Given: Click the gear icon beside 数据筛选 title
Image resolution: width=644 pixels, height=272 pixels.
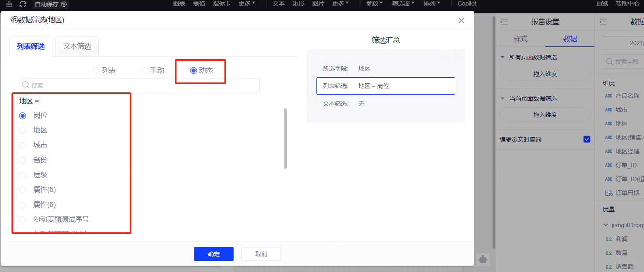Looking at the screenshot, I should click(x=14, y=20).
